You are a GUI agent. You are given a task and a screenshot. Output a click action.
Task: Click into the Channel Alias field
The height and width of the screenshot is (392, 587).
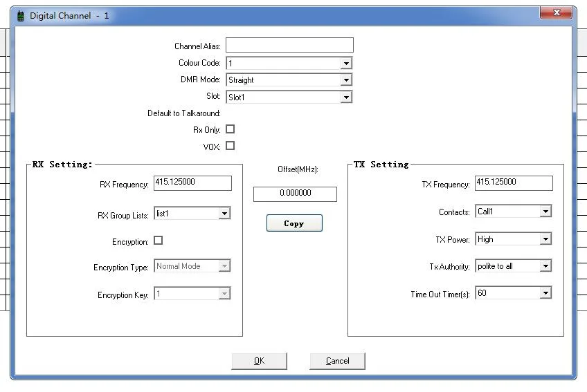(289, 46)
